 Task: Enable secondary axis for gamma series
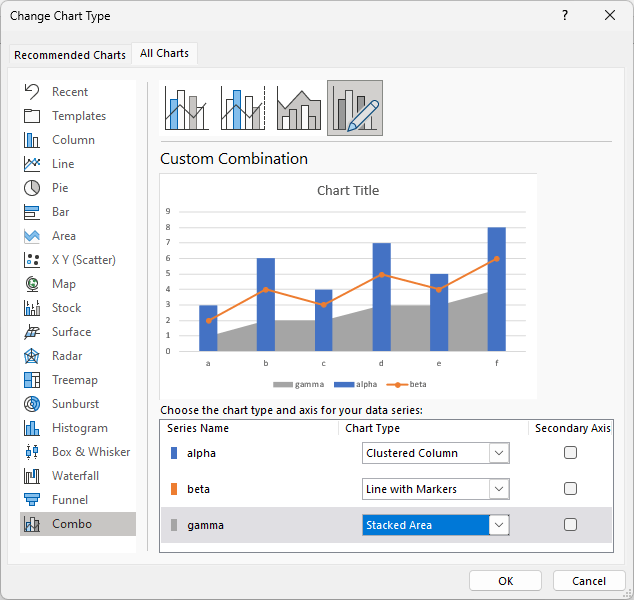570,525
